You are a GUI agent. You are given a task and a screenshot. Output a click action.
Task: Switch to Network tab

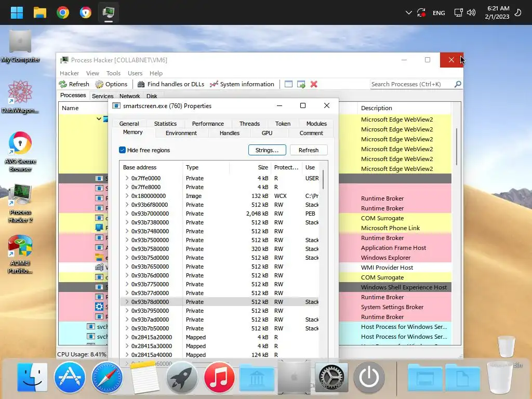(129, 96)
